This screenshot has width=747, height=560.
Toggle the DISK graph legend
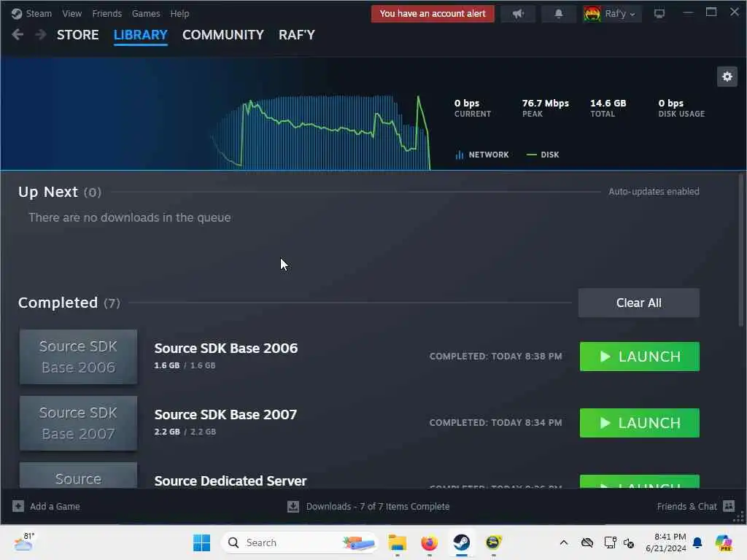[543, 155]
